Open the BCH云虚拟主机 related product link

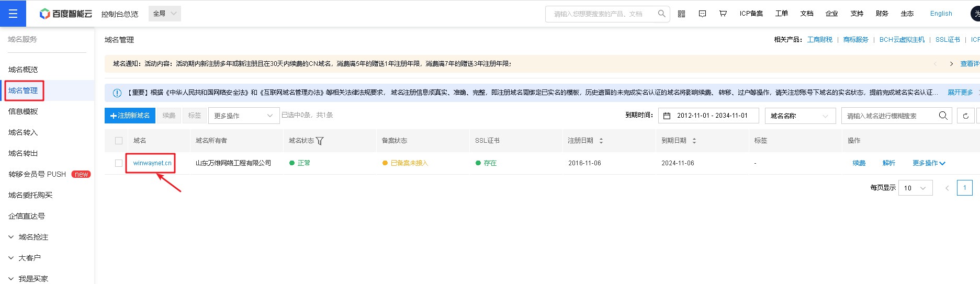902,40
